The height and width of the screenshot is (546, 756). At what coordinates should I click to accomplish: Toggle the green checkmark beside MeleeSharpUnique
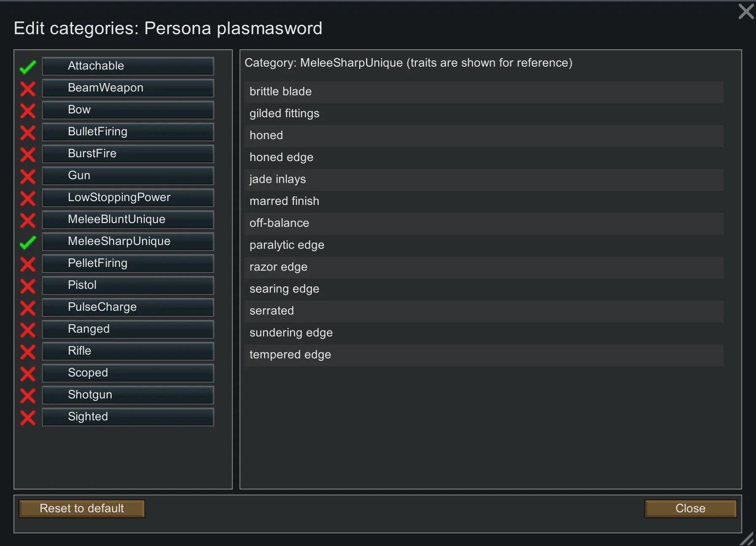28,242
